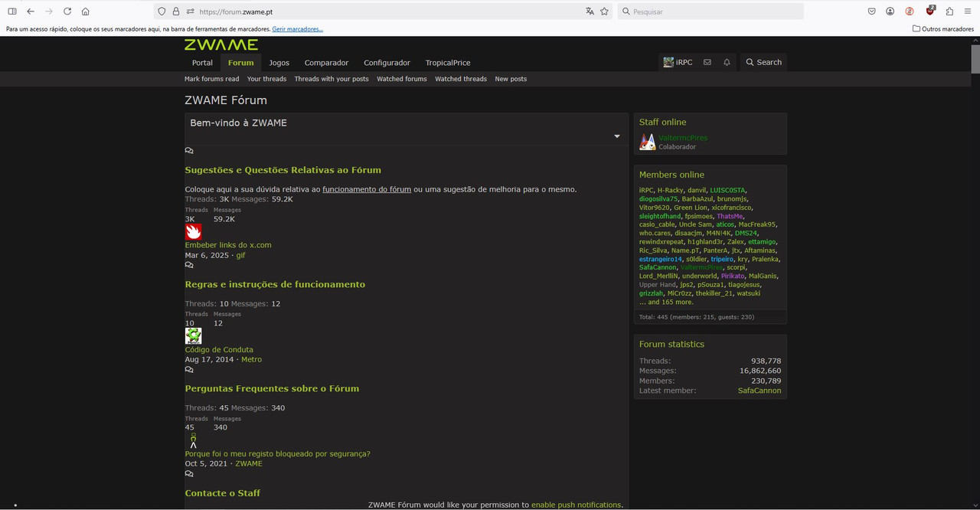Image resolution: width=980 pixels, height=510 pixels.
Task: Open the iRPC account menu
Action: pyautogui.click(x=678, y=62)
